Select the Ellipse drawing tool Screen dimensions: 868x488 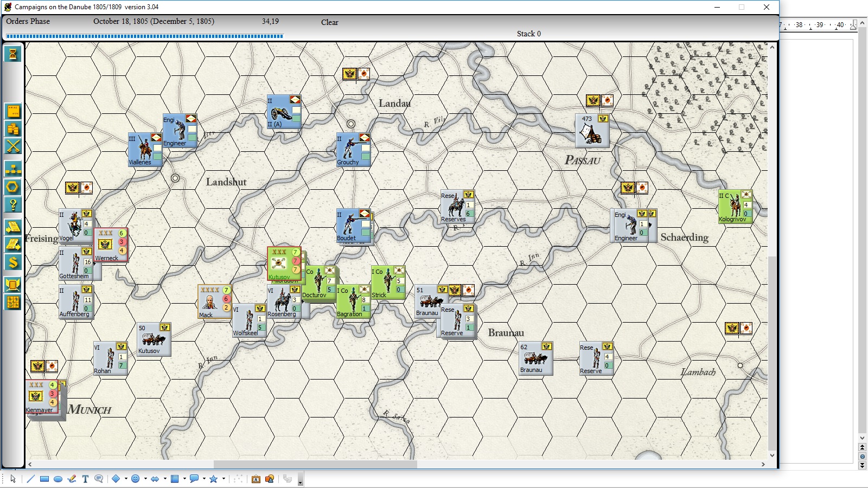58,479
